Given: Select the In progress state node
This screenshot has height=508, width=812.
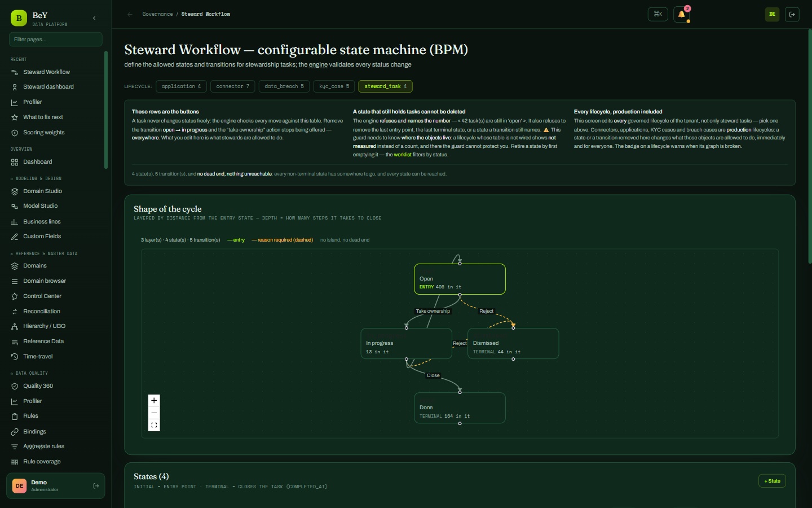Looking at the screenshot, I should (x=406, y=343).
